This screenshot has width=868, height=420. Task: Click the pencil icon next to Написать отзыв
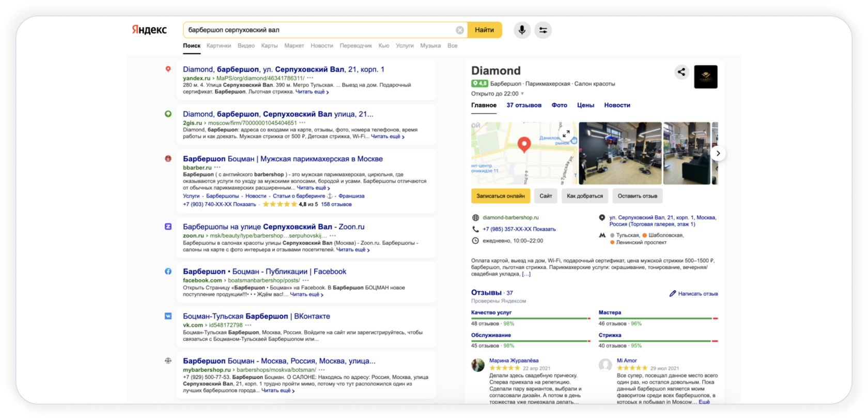[672, 293]
